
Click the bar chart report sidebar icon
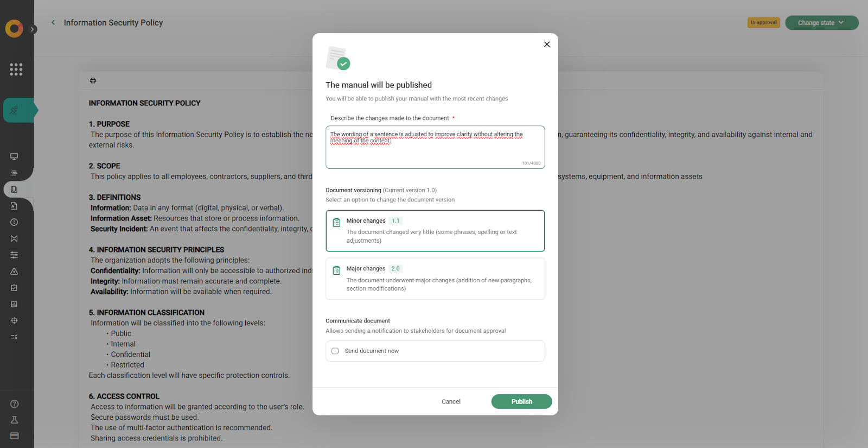14,304
